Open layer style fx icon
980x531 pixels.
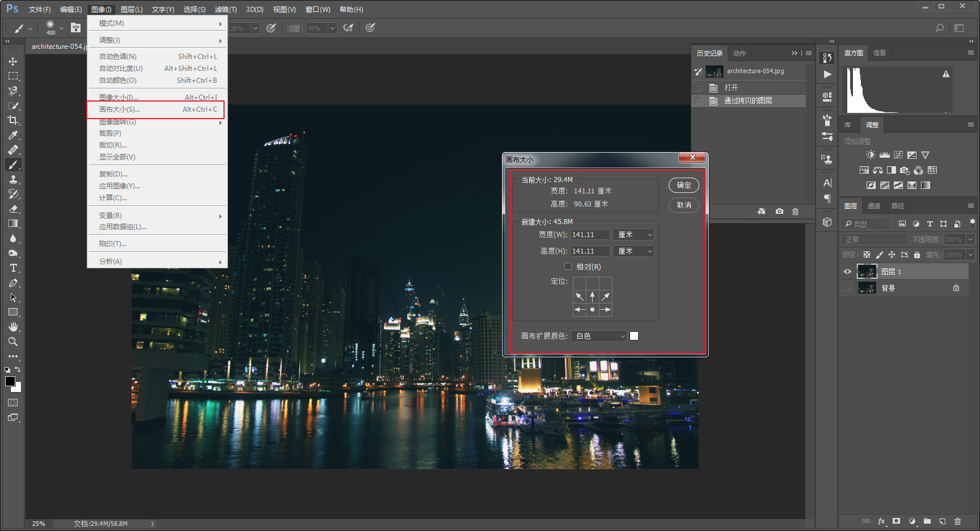point(881,521)
